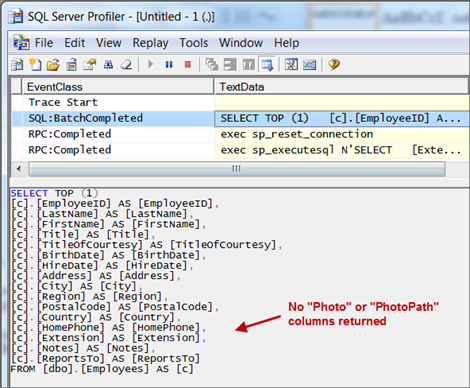Click the 'exec sp_executesql N'SELECT' cell

pyautogui.click(x=342, y=150)
